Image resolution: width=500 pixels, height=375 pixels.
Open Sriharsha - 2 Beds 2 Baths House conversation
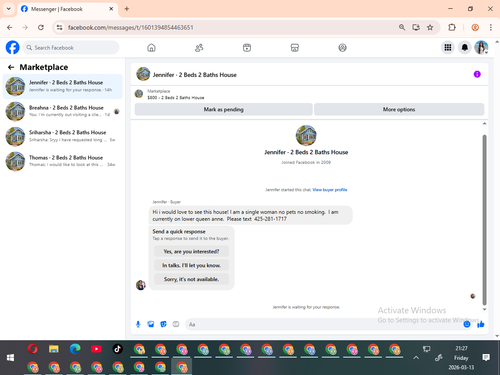tap(63, 136)
